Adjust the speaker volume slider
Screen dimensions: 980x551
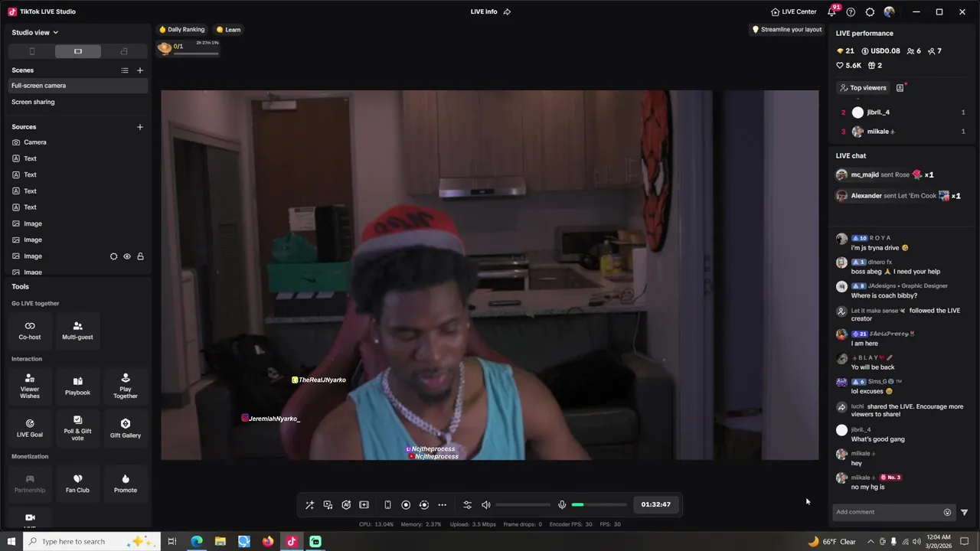click(x=523, y=505)
